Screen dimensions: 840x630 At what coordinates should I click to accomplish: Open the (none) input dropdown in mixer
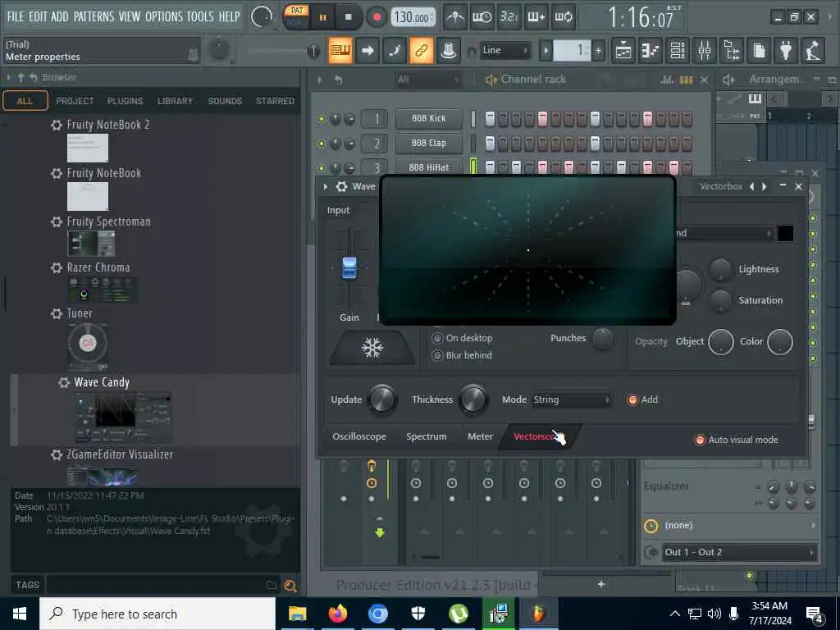tap(739, 526)
